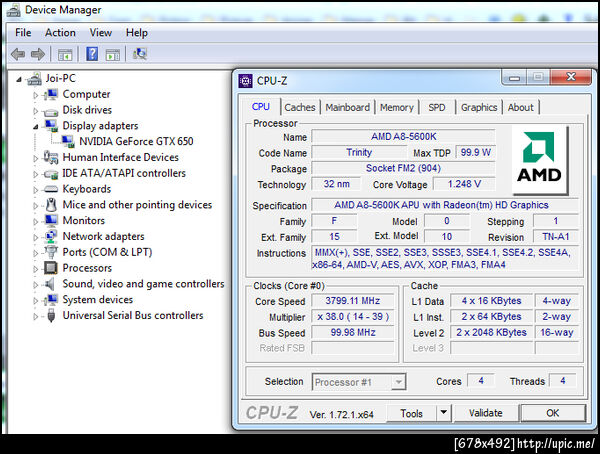Collapse the Display adapters node arrow
The image size is (600, 454).
(x=36, y=127)
